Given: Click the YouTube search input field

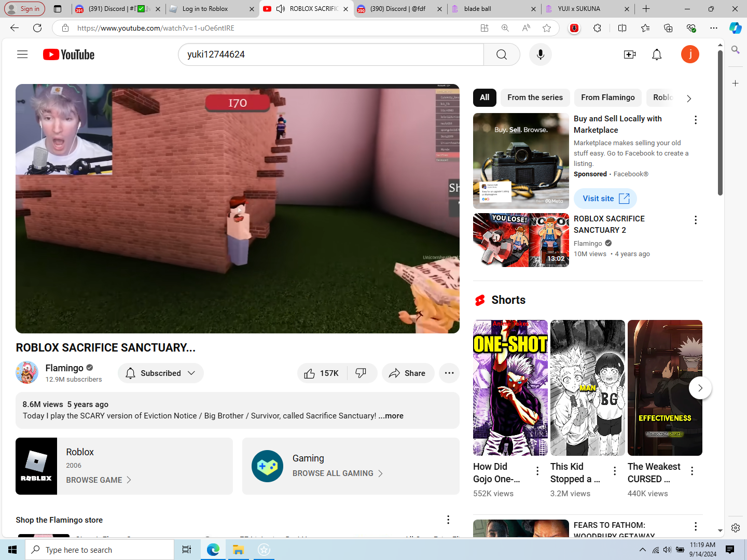Looking at the screenshot, I should pyautogui.click(x=331, y=54).
